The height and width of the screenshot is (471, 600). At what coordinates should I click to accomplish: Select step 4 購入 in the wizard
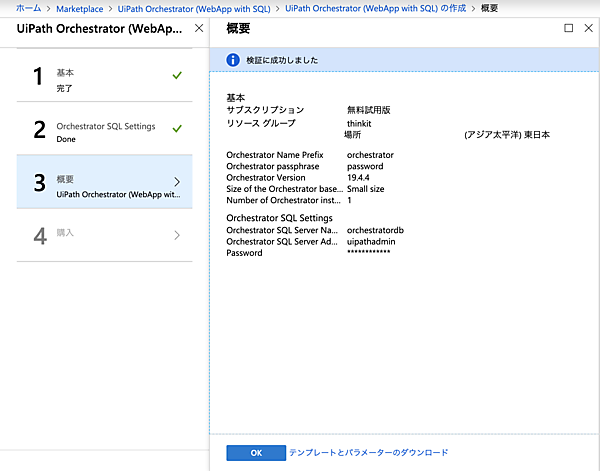pyautogui.click(x=104, y=235)
